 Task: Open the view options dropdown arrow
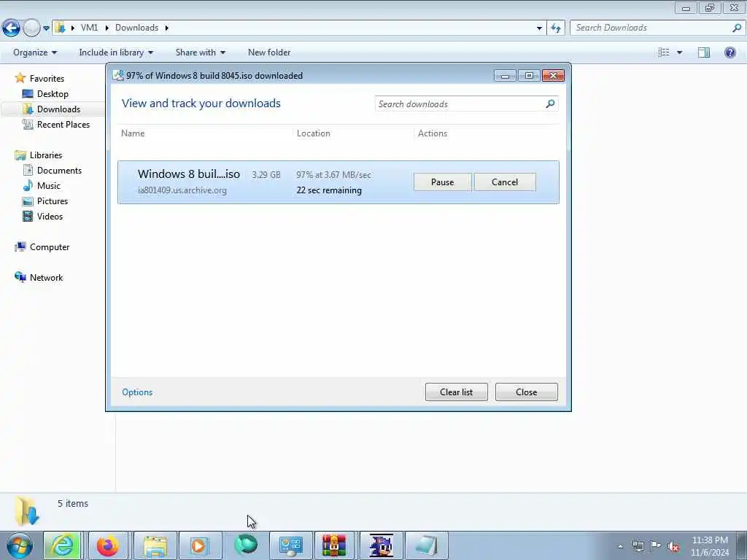(x=679, y=52)
